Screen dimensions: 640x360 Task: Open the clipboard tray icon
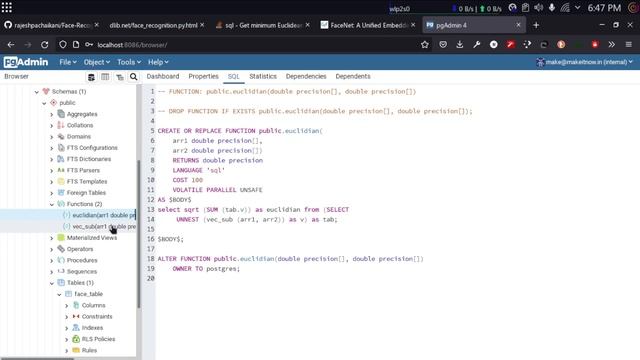[x=526, y=8]
